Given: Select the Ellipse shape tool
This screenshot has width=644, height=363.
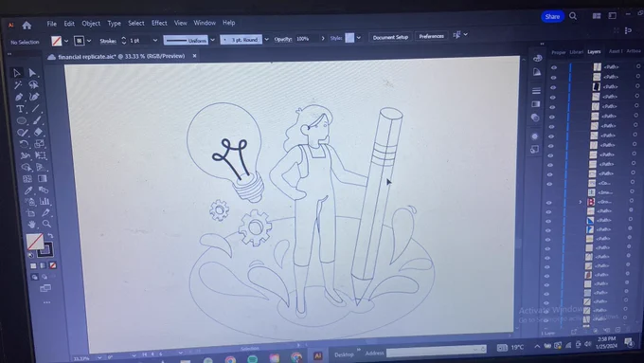Looking at the screenshot, I should pyautogui.click(x=22, y=121).
